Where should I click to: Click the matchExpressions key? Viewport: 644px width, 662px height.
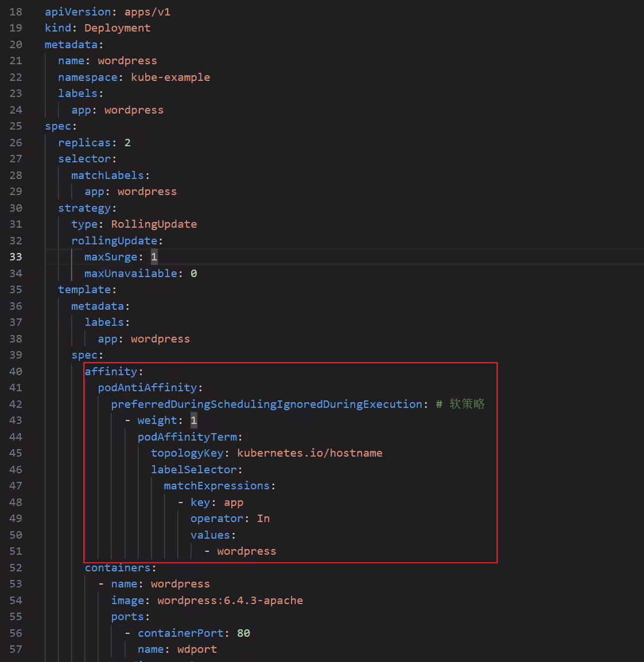(x=216, y=486)
